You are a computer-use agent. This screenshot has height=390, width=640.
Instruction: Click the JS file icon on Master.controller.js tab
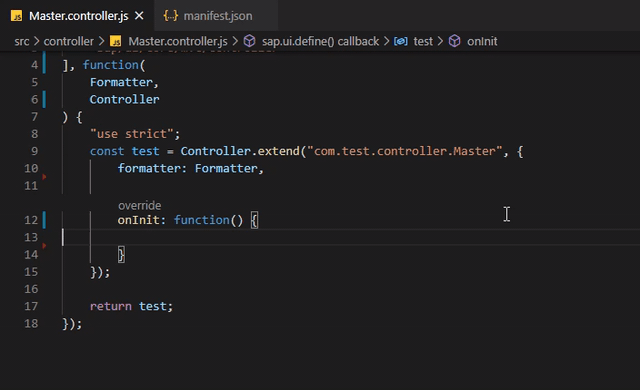click(16, 16)
